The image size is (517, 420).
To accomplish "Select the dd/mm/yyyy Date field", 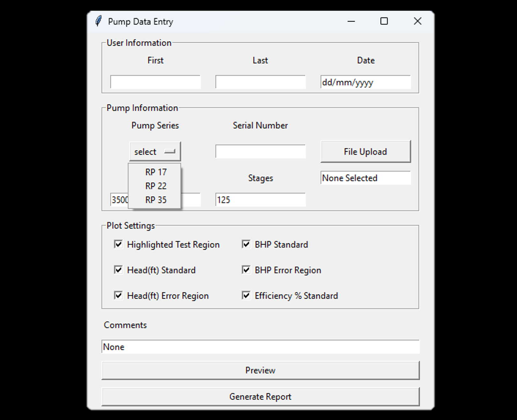I will pos(366,82).
